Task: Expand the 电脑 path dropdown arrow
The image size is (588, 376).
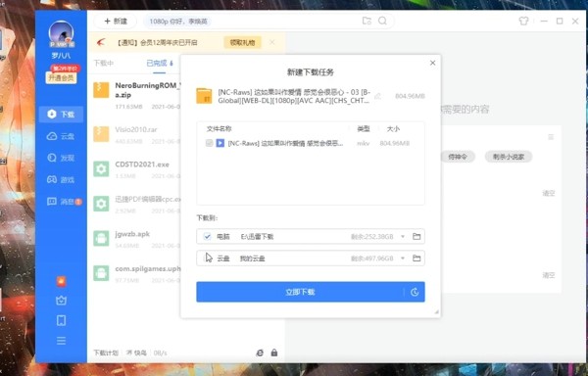Action: click(403, 236)
